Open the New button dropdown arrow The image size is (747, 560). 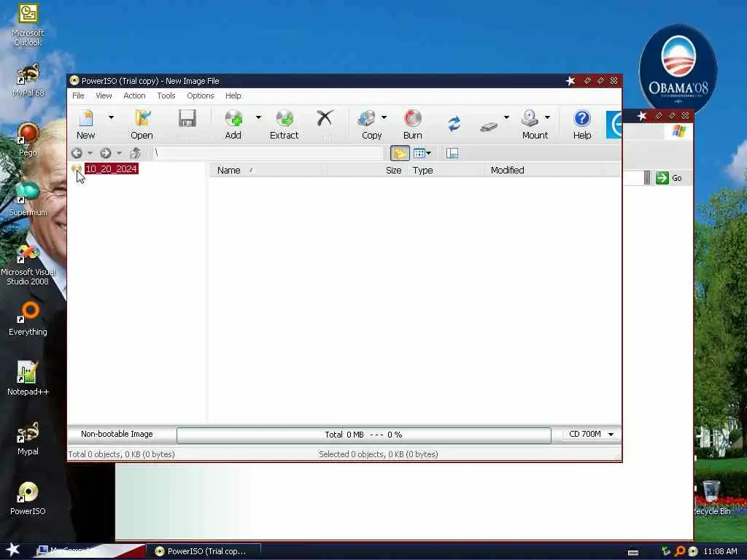(x=111, y=117)
